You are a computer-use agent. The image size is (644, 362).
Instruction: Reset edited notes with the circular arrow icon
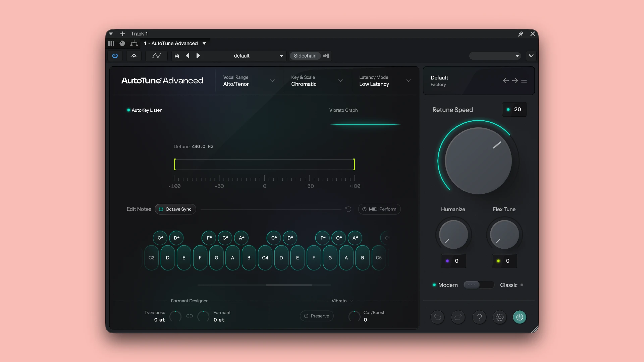348,209
